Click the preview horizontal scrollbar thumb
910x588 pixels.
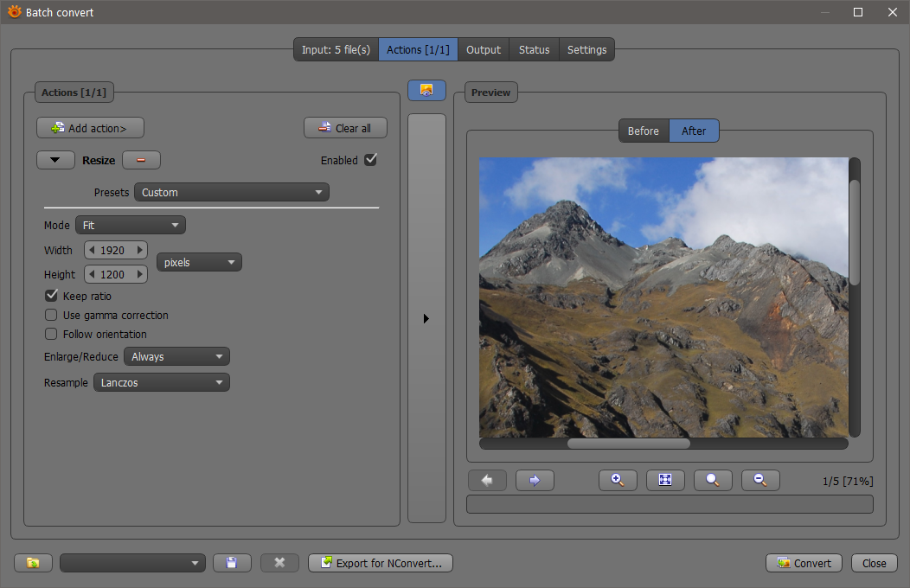click(x=628, y=444)
